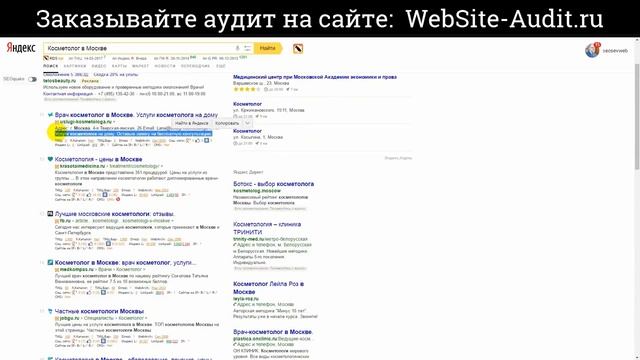The image size is (640, 360).
Task: Switch to the Картинки tab
Action: pyautogui.click(x=75, y=66)
